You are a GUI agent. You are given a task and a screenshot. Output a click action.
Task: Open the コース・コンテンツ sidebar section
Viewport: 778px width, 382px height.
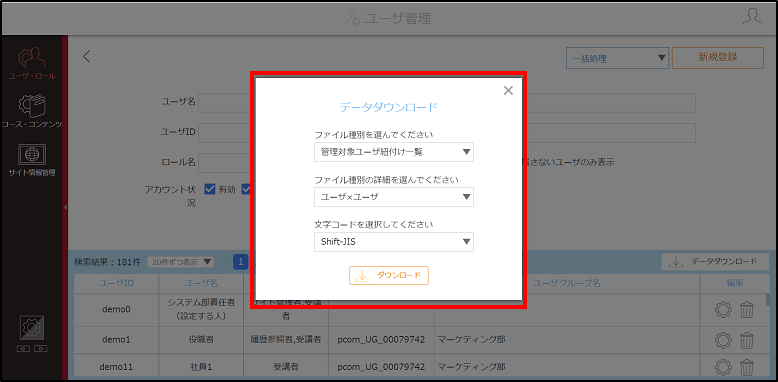[x=32, y=111]
